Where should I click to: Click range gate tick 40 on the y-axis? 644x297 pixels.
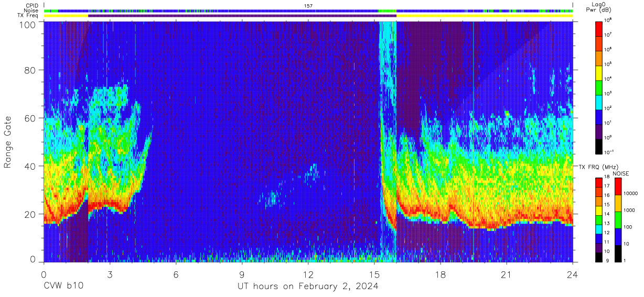(x=30, y=166)
